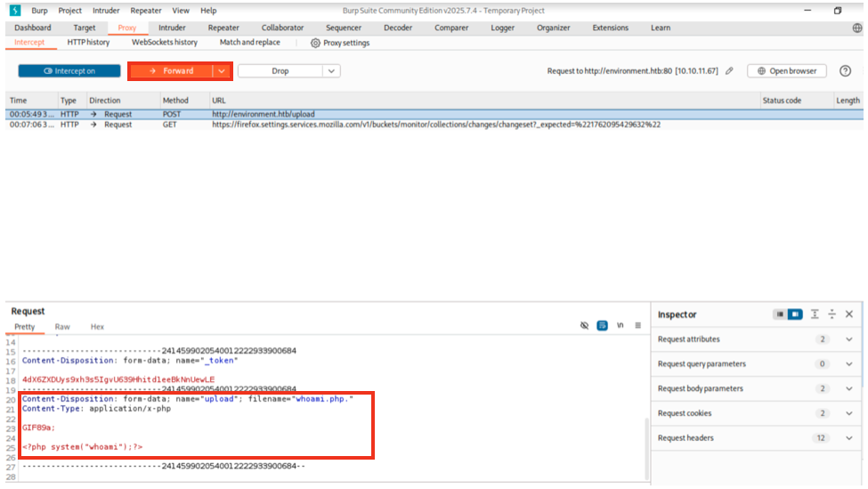
Task: Click the Burp Suite logo icon
Action: pos(15,11)
